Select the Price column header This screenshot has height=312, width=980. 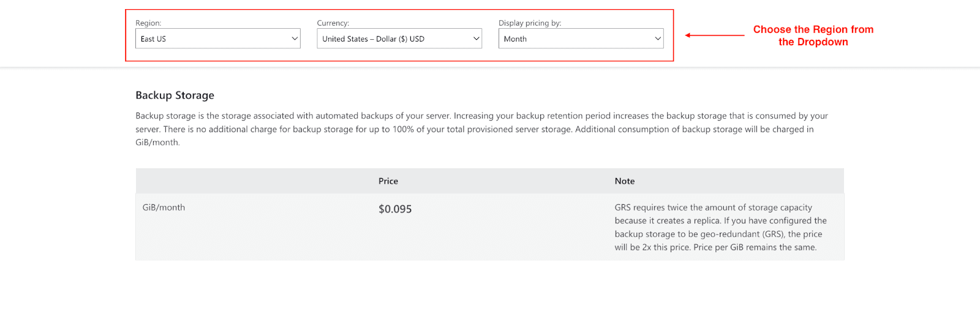tap(388, 181)
